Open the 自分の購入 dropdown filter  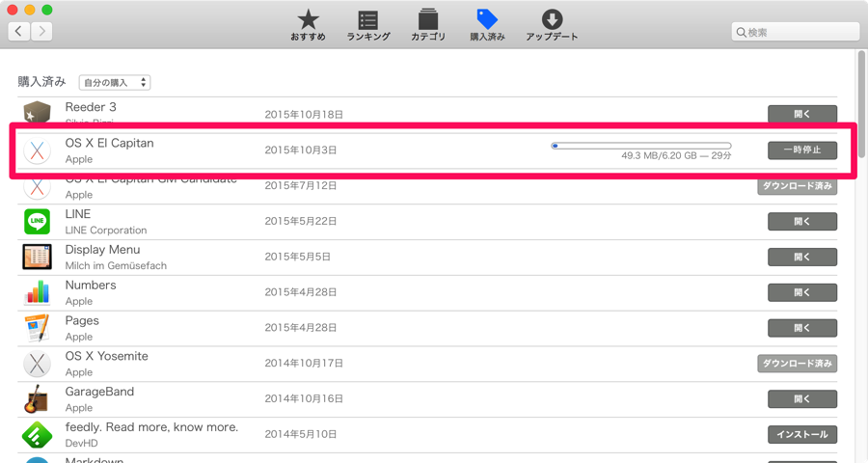(x=115, y=83)
